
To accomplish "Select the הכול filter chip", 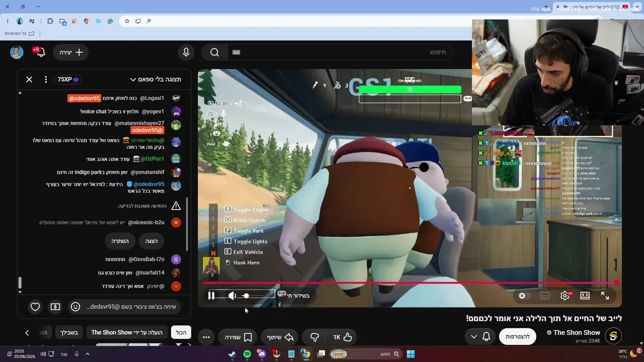I will pyautogui.click(x=181, y=332).
